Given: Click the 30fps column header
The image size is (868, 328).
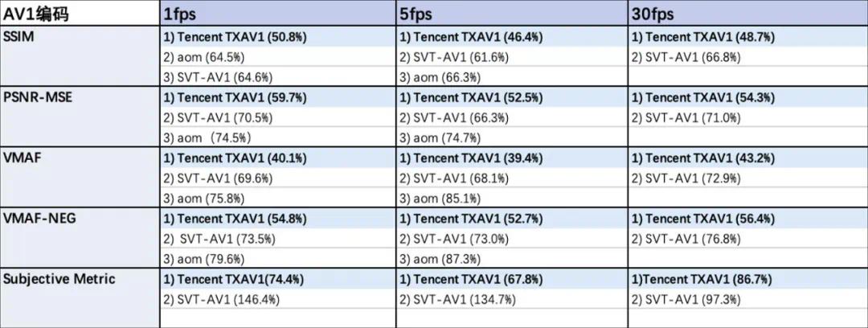Looking at the screenshot, I should [x=653, y=14].
